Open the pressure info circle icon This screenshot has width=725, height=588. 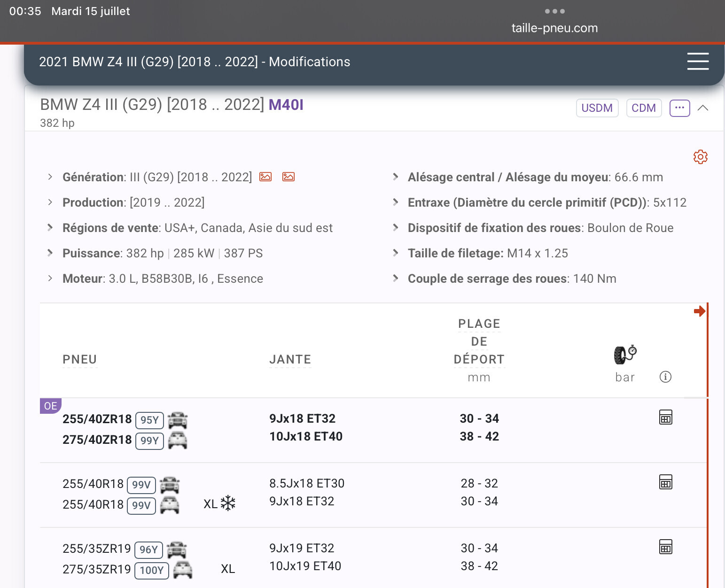(665, 377)
